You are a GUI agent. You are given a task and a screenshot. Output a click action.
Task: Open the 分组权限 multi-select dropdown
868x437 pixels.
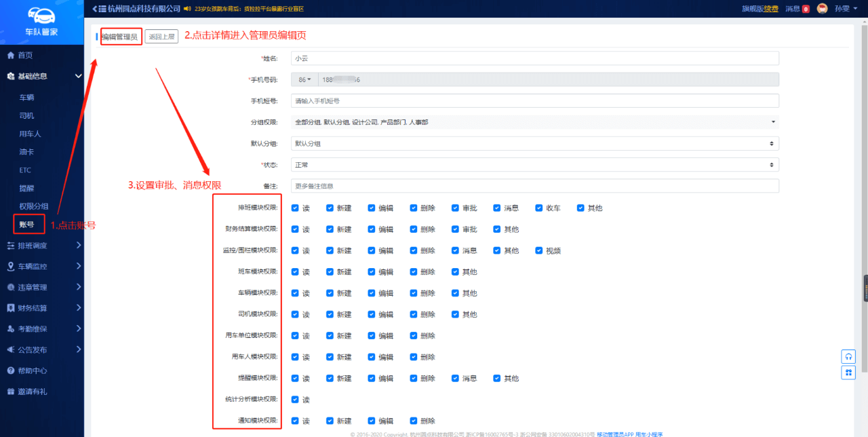[534, 122]
